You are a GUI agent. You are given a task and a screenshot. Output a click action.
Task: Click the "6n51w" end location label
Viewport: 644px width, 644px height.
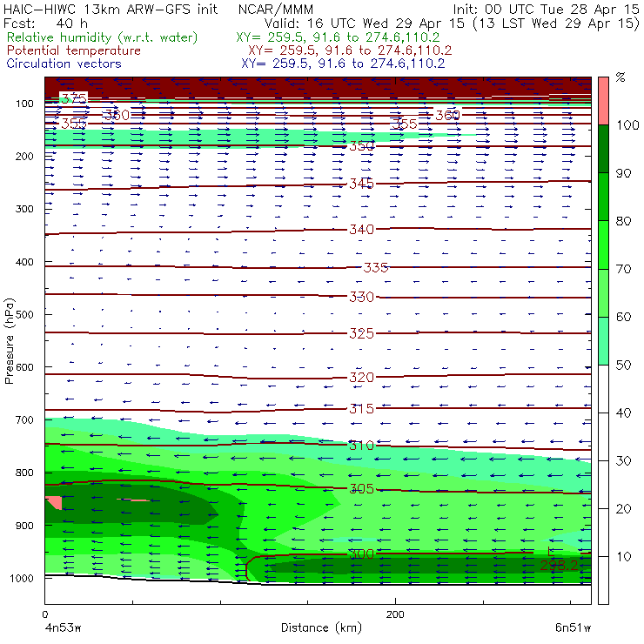click(573, 628)
